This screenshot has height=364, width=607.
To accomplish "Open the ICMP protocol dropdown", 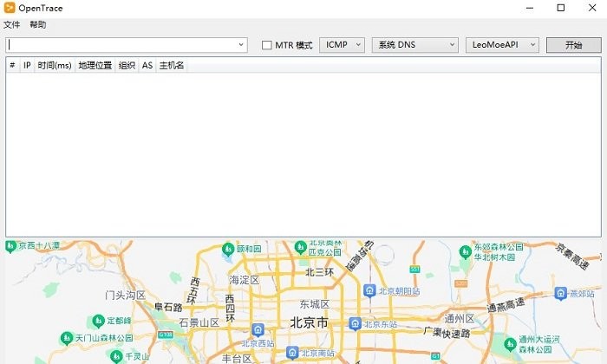I will [342, 45].
